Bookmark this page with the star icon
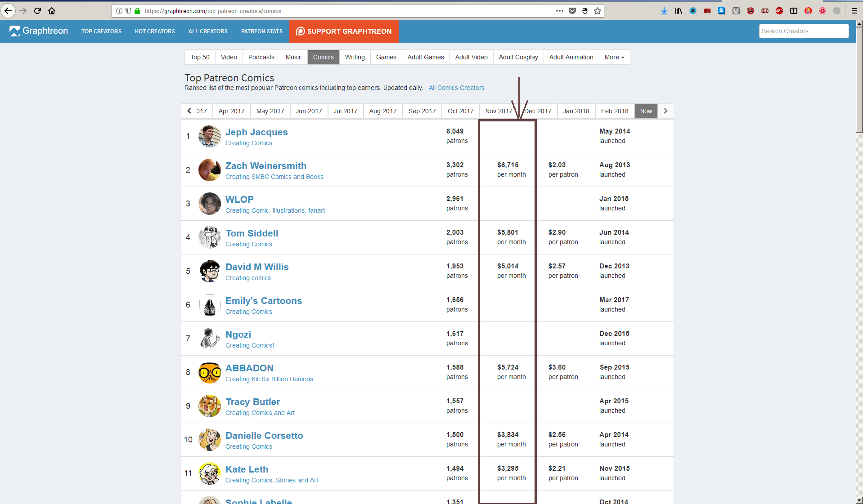The image size is (863, 504). pyautogui.click(x=598, y=11)
